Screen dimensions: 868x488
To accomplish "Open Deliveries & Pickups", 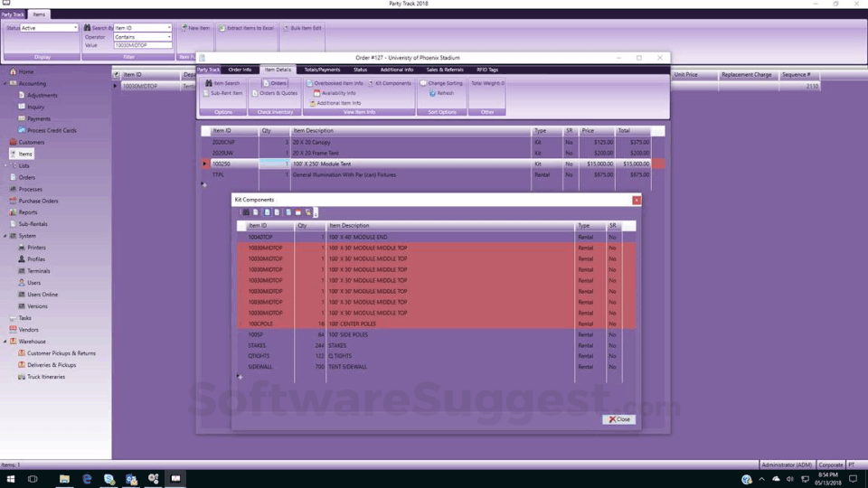I will tap(47, 365).
